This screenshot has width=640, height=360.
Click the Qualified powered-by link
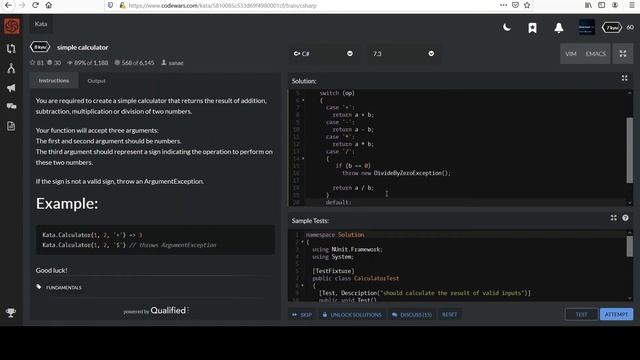(168, 311)
